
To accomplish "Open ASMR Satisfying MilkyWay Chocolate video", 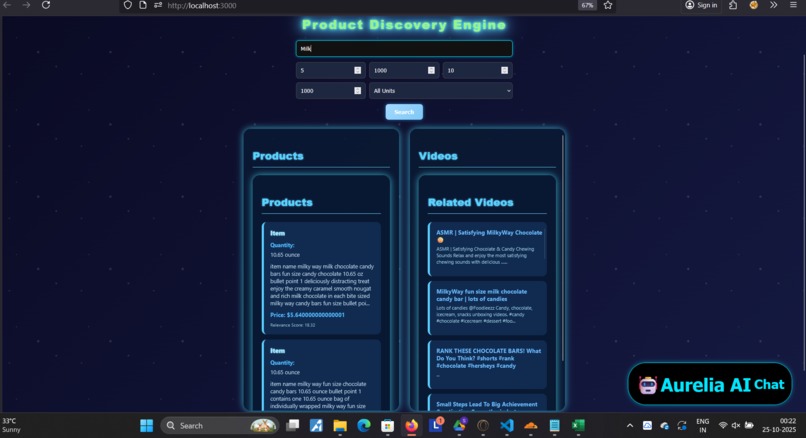I will 487,249.
